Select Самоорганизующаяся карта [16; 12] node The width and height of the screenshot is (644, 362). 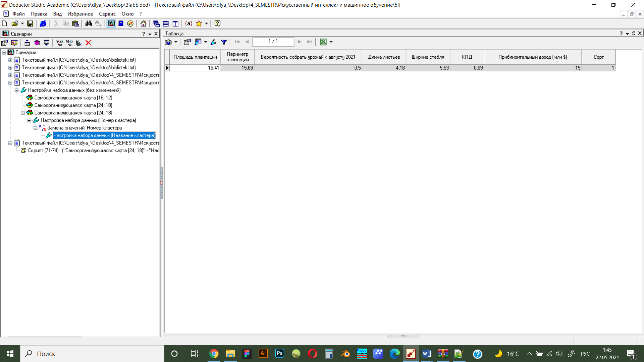73,98
